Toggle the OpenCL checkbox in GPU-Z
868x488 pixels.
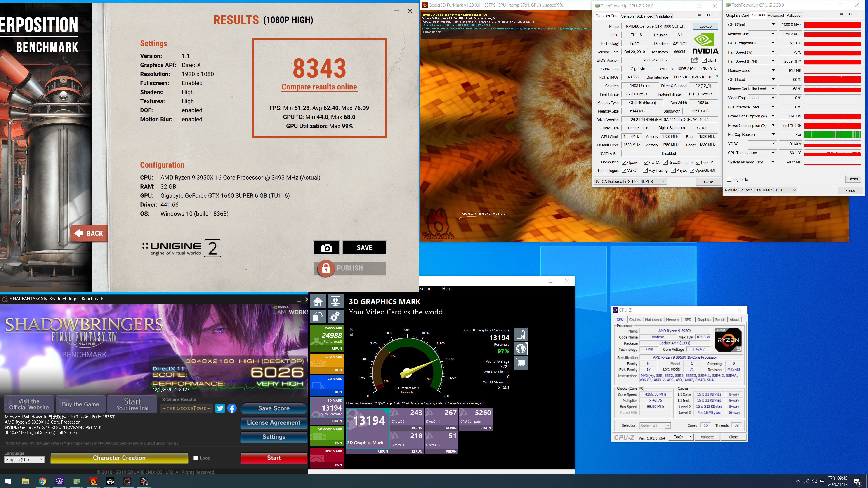(x=624, y=162)
